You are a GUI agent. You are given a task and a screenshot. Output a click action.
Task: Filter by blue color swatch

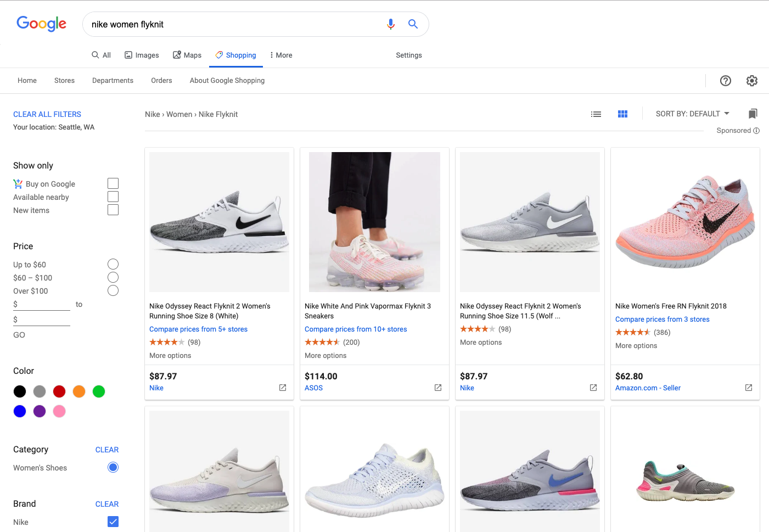pyautogui.click(x=20, y=411)
